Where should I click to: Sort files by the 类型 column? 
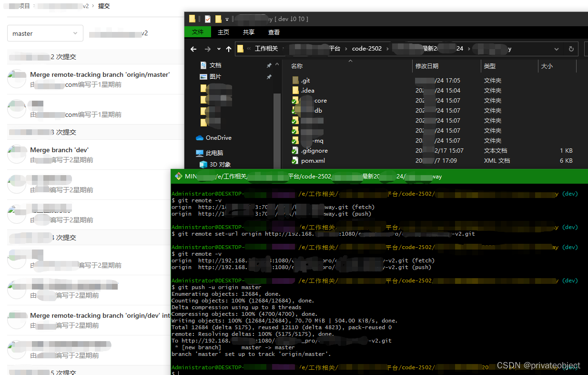tap(490, 66)
